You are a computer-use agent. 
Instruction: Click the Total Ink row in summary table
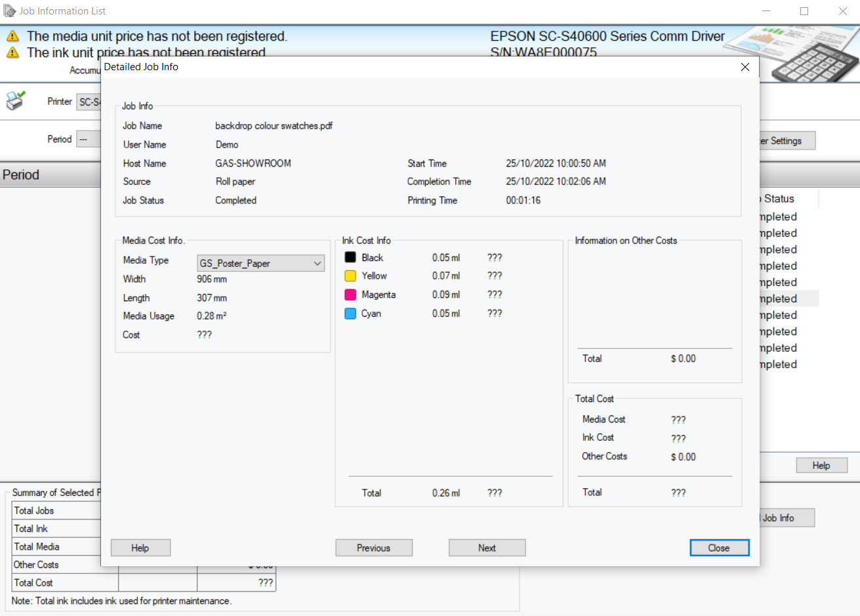[57, 529]
